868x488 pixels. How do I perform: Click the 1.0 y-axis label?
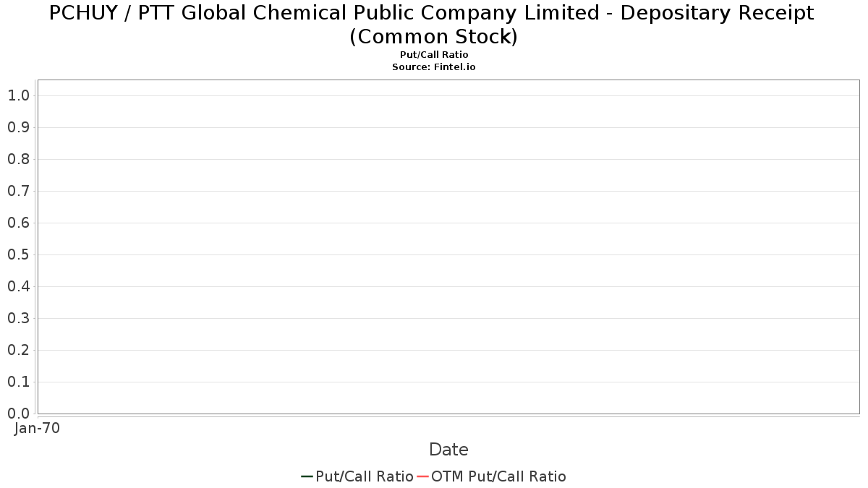coord(18,95)
